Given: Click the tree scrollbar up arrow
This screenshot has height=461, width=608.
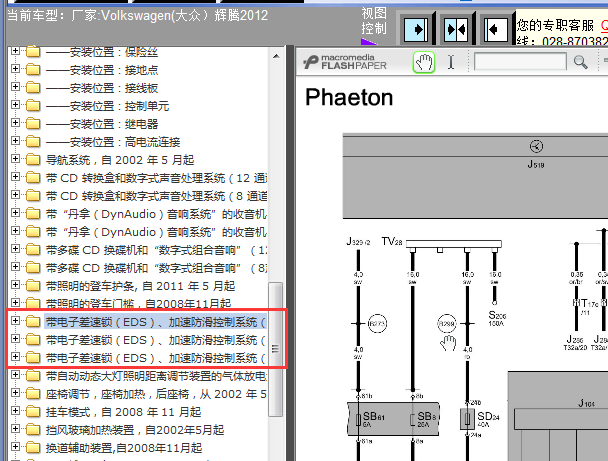Looking at the screenshot, I should tap(276, 56).
